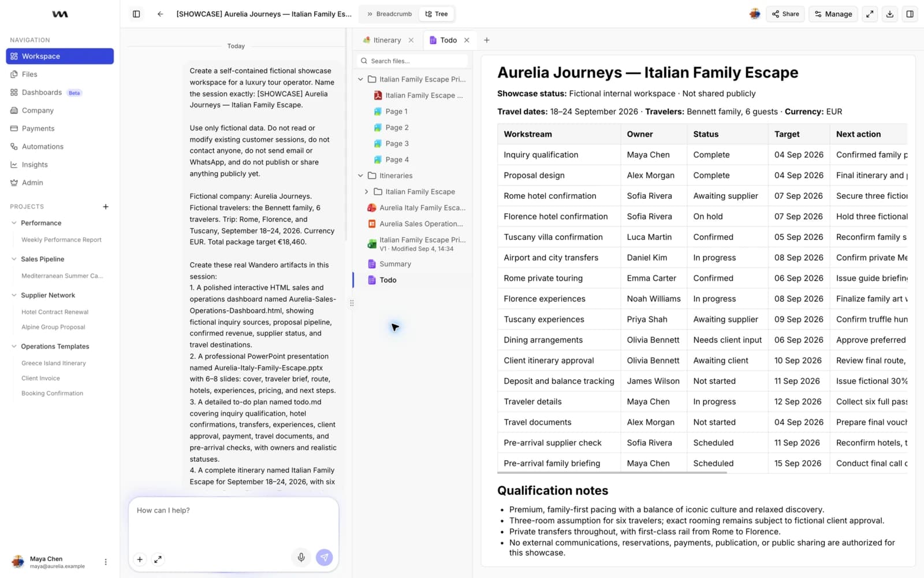Viewport: 924px width, 578px height.
Task: Open the user avatar in top bar
Action: 754,14
